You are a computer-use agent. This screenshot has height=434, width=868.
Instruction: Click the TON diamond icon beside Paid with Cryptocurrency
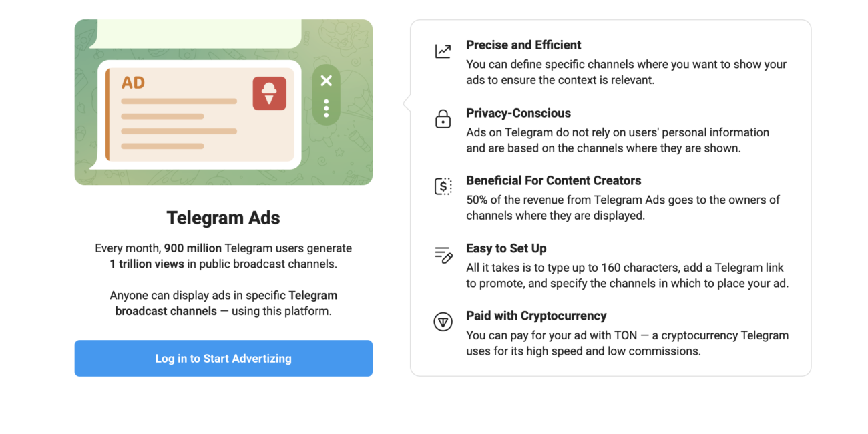pyautogui.click(x=443, y=321)
